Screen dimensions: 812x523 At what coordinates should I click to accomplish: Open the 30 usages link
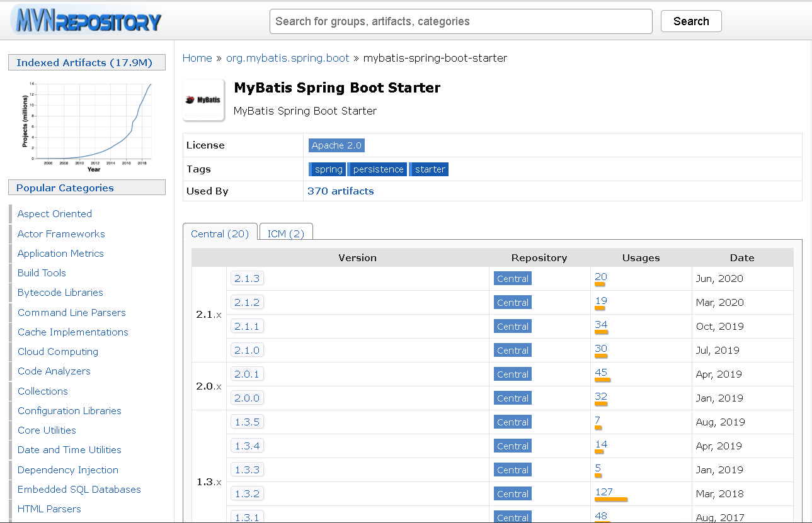[x=601, y=349]
